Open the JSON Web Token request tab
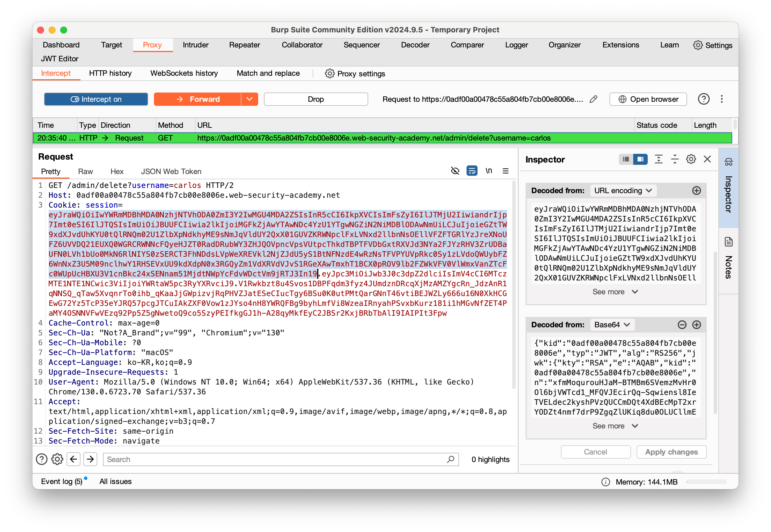 coord(171,172)
